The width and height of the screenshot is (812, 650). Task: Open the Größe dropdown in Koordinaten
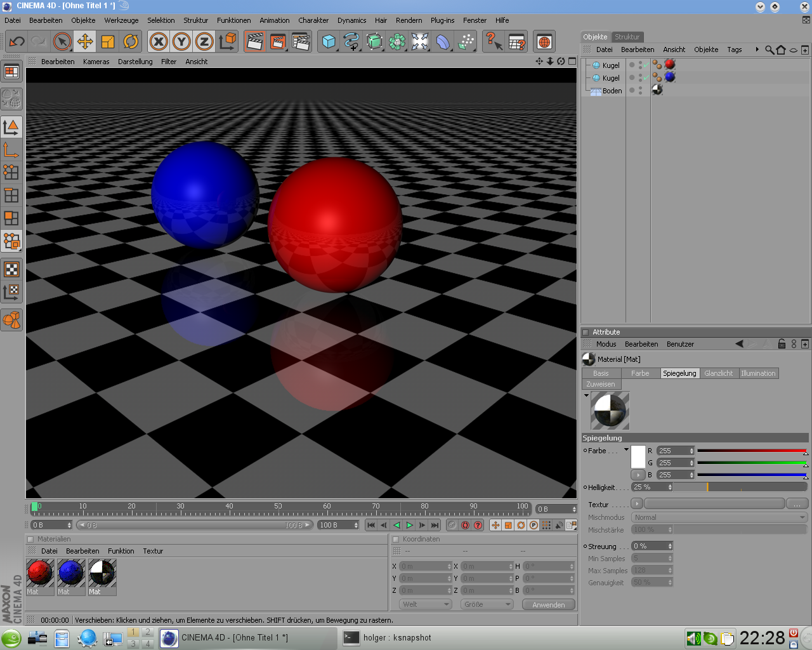[x=487, y=604]
